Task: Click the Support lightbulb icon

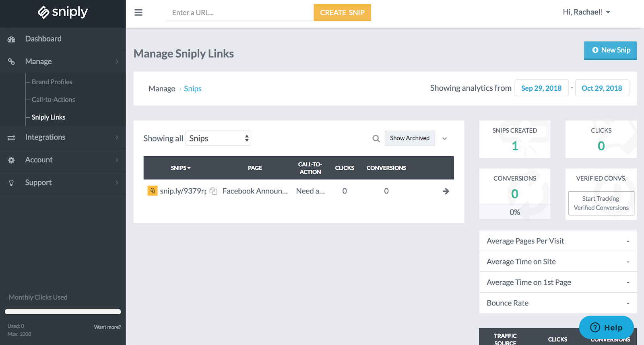Action: tap(11, 183)
